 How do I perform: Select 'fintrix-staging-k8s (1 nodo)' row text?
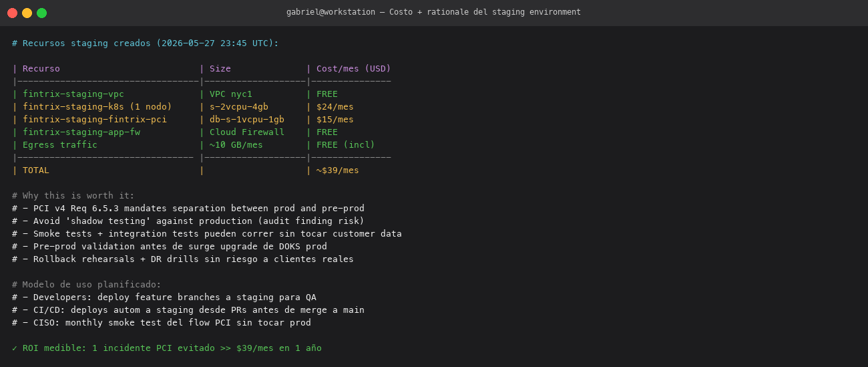point(97,107)
